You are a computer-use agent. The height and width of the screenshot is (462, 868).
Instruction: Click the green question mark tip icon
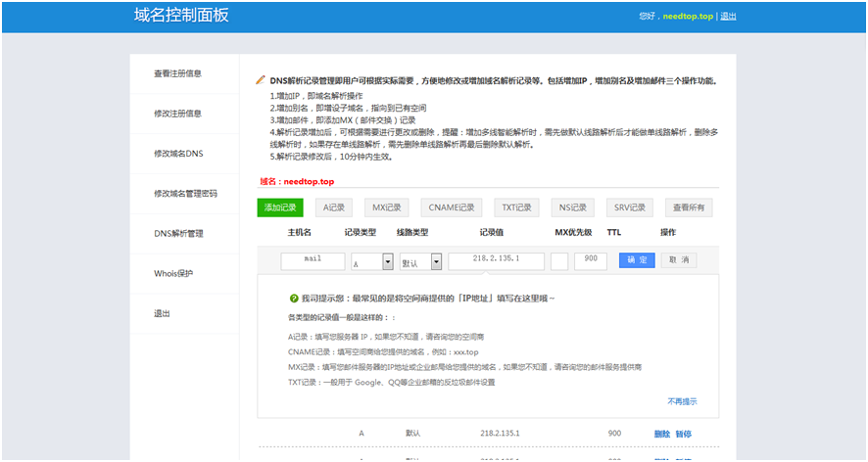[x=294, y=299]
